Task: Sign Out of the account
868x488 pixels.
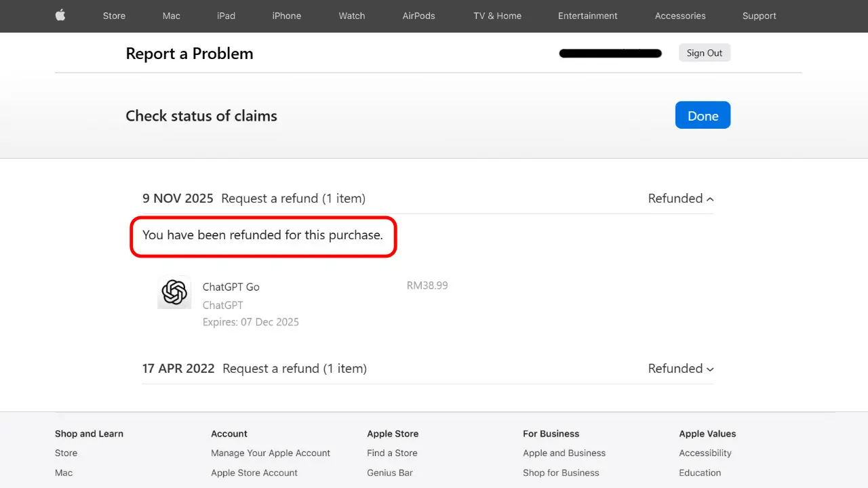Action: tap(704, 52)
